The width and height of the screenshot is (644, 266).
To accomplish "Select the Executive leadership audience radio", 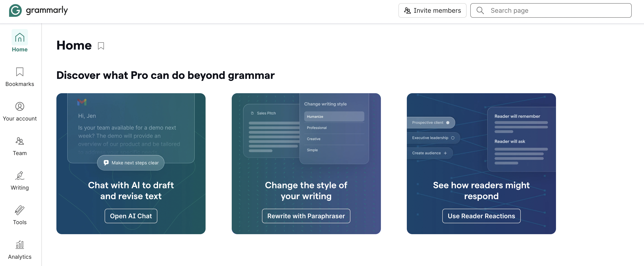I will [453, 138].
